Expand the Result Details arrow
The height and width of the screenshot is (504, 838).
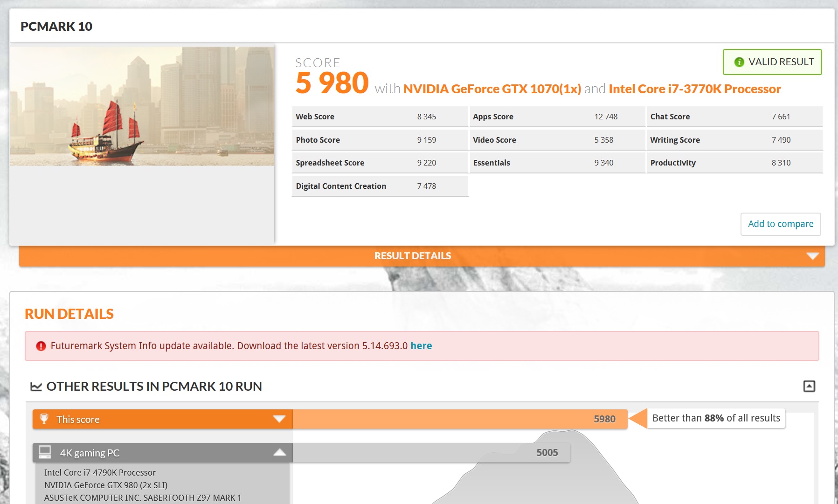coord(813,256)
